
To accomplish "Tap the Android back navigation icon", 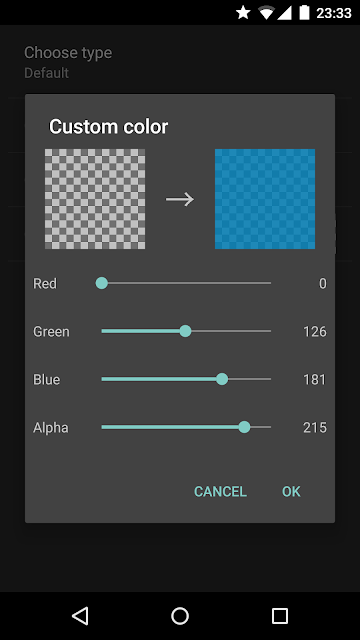I will (80, 616).
